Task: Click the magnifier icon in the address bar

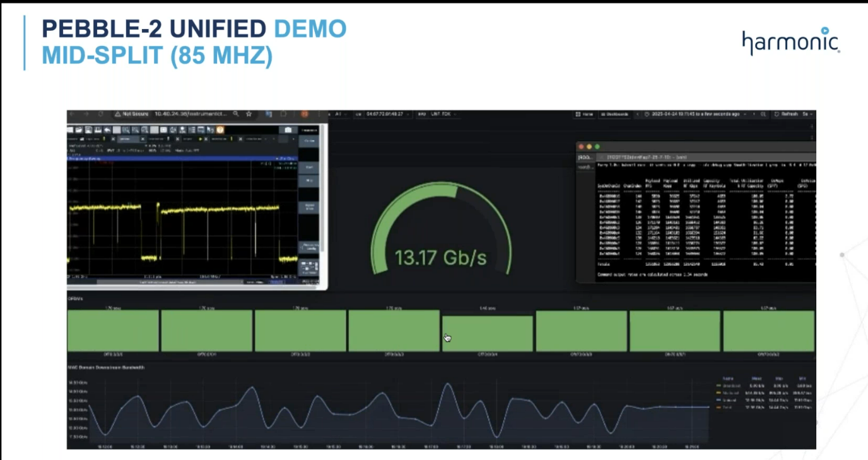Action: pos(235,114)
